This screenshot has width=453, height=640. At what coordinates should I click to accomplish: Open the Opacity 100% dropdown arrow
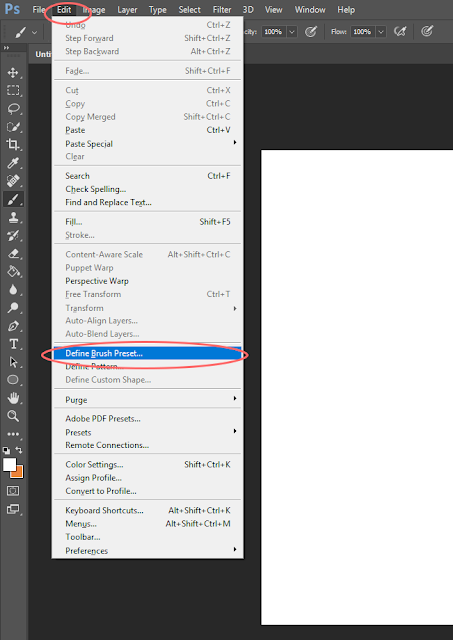tap(292, 32)
